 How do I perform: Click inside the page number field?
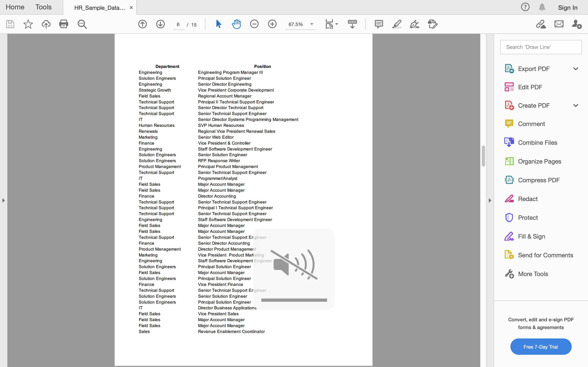tap(178, 24)
